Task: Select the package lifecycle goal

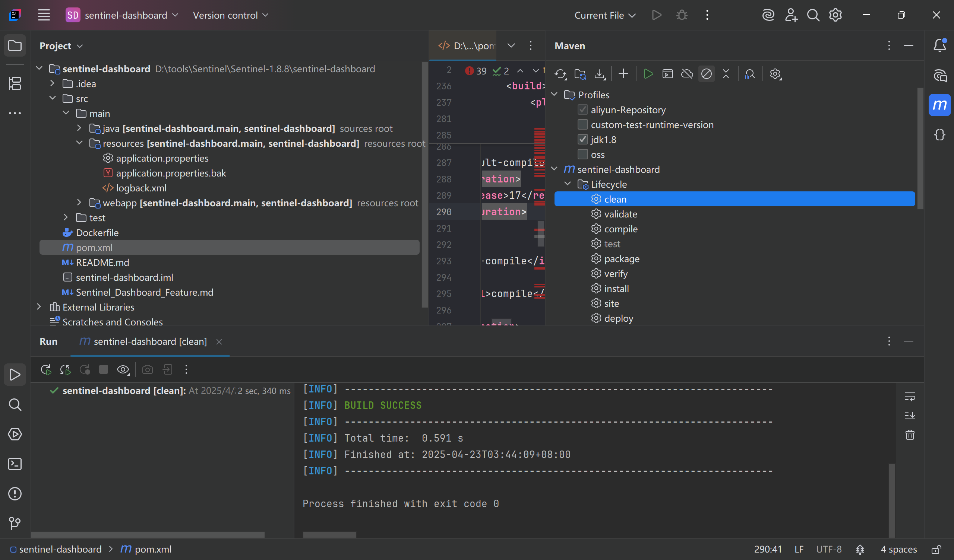Action: 622,259
